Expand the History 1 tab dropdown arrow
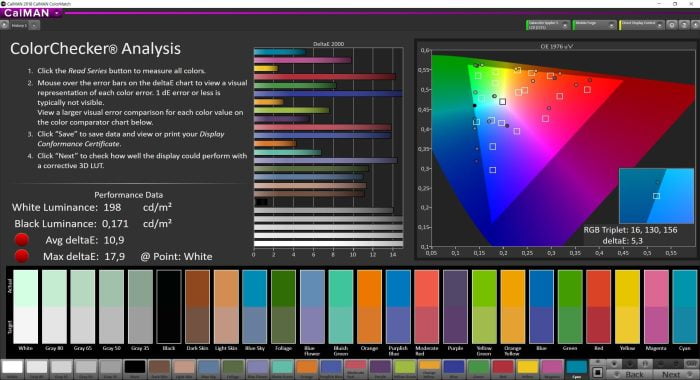The width and height of the screenshot is (700, 380). [34, 25]
